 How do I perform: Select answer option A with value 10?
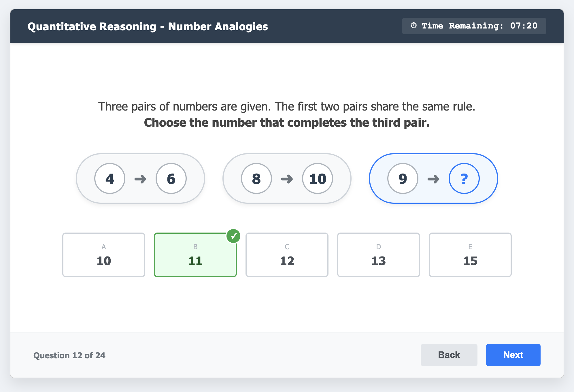coord(104,255)
